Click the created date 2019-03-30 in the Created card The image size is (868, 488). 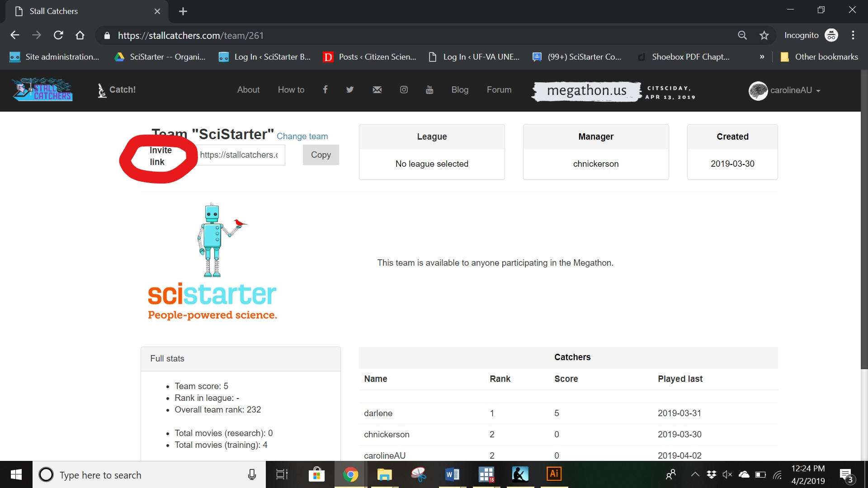(x=732, y=164)
